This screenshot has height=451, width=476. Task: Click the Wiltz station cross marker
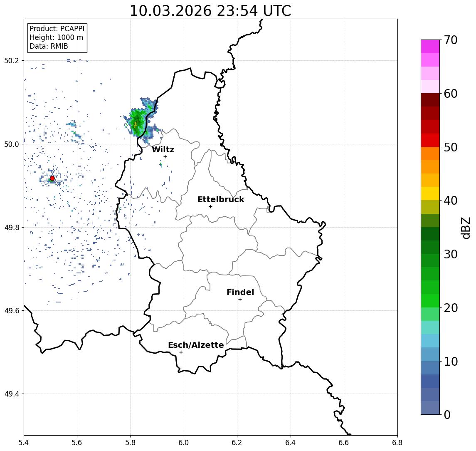[x=165, y=156]
